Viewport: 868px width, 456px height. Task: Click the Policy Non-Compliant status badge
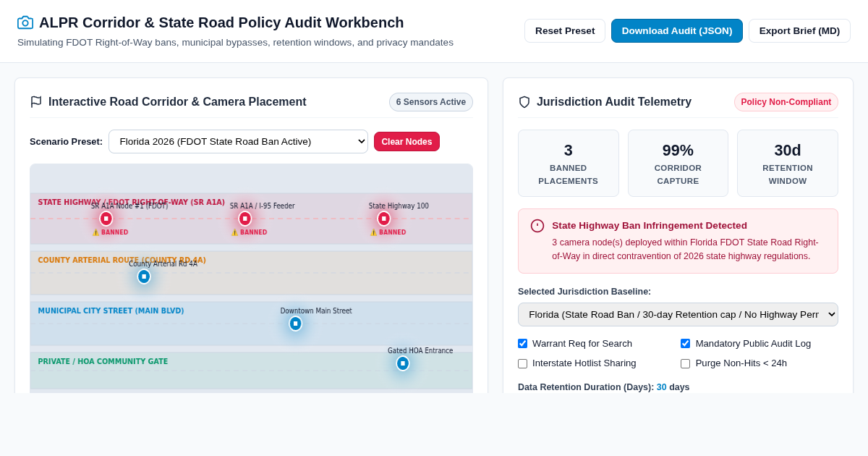(x=786, y=102)
